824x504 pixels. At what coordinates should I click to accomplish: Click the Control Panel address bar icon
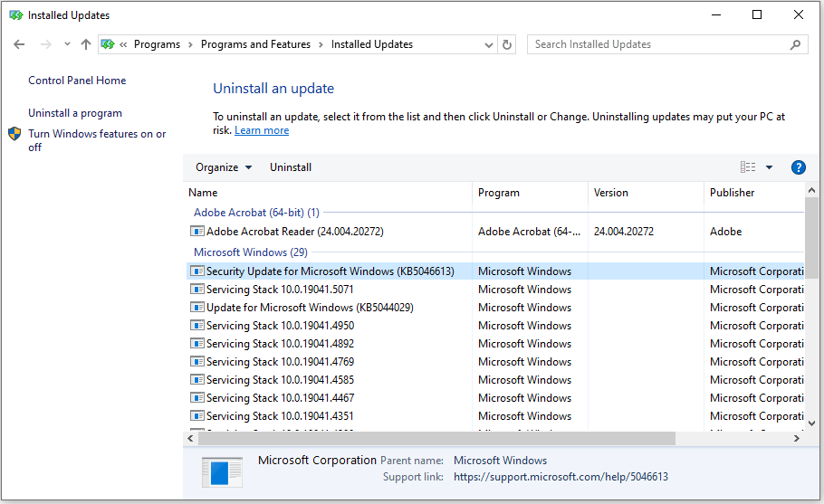coord(109,44)
